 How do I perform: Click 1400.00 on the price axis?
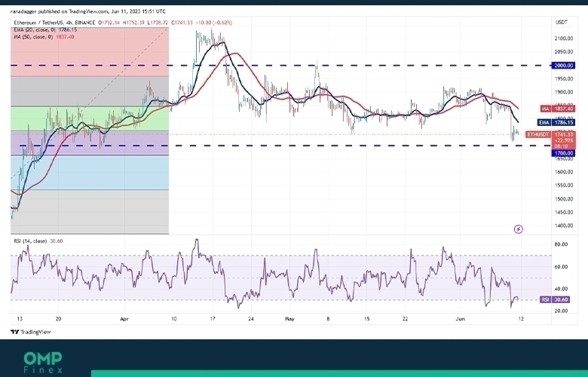tap(564, 226)
